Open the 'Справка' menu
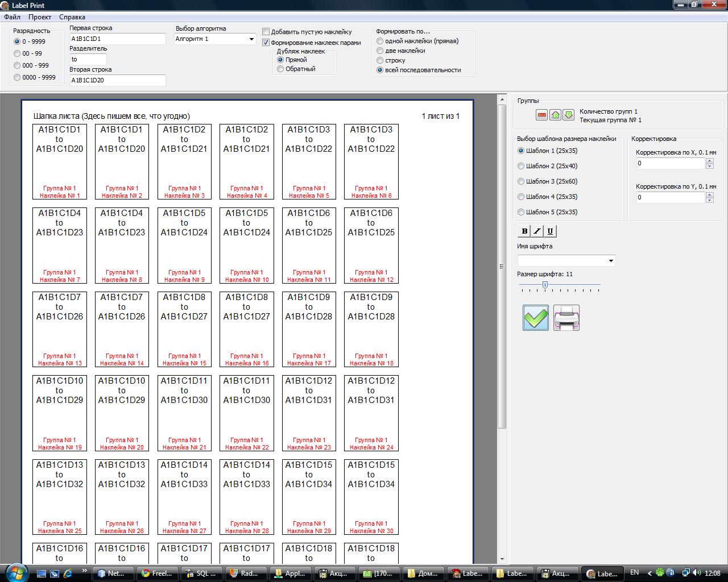This screenshot has width=728, height=582. point(72,17)
